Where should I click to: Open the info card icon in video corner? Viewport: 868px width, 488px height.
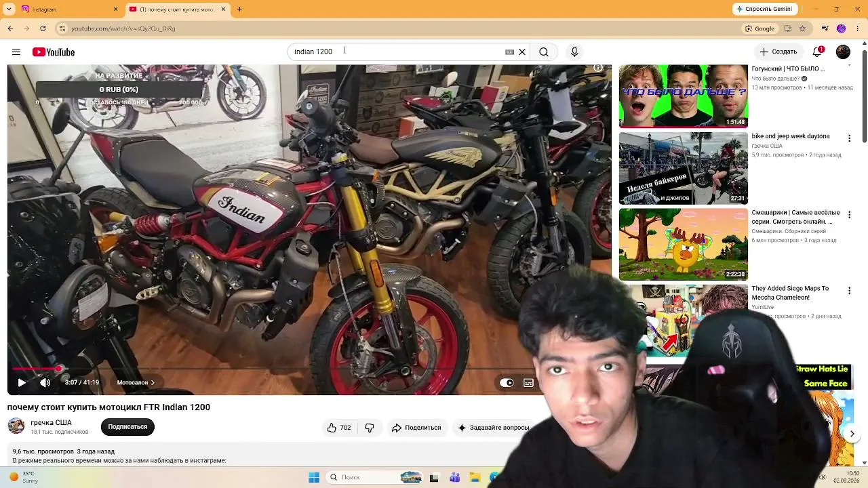[x=597, y=68]
